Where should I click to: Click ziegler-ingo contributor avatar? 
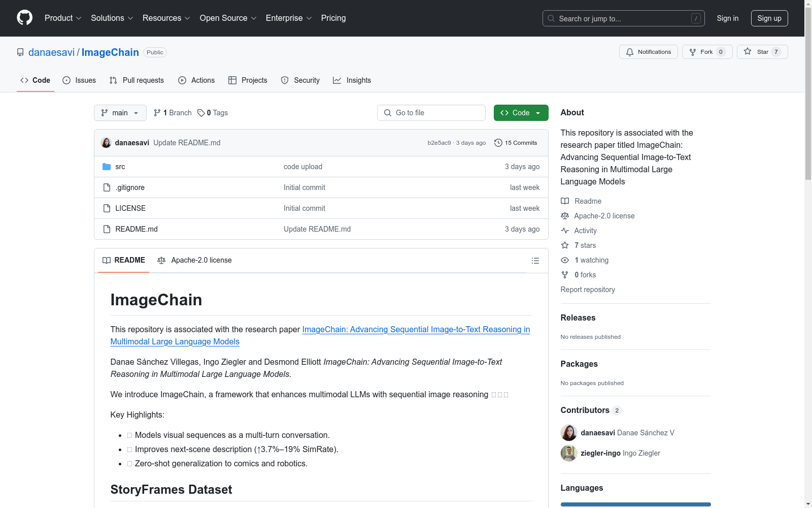(569, 453)
